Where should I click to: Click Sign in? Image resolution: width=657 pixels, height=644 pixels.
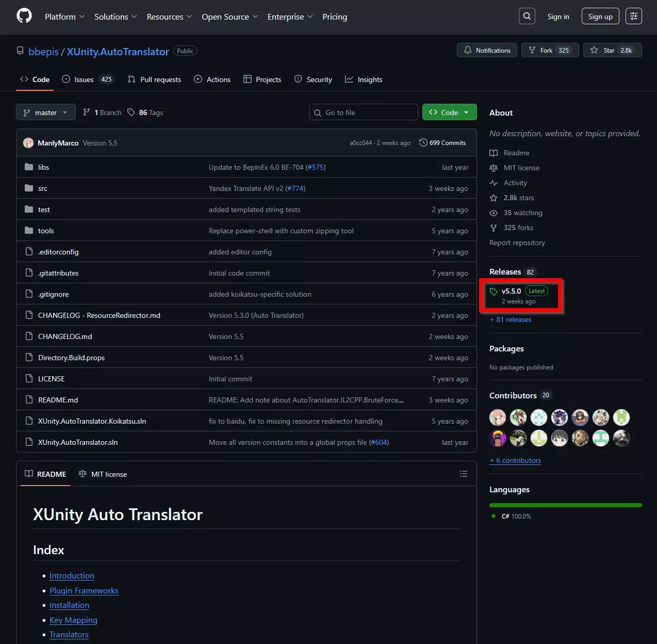559,17
